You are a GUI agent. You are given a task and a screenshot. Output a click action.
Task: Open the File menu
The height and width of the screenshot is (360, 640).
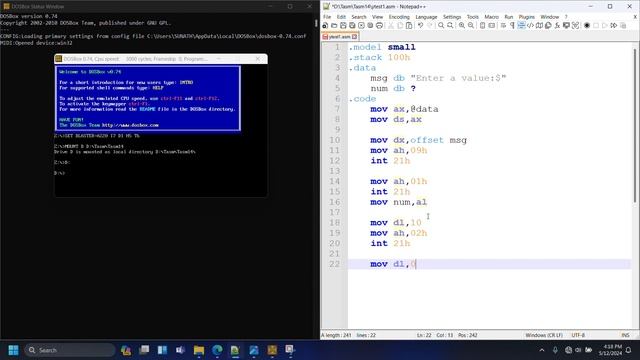(x=327, y=17)
